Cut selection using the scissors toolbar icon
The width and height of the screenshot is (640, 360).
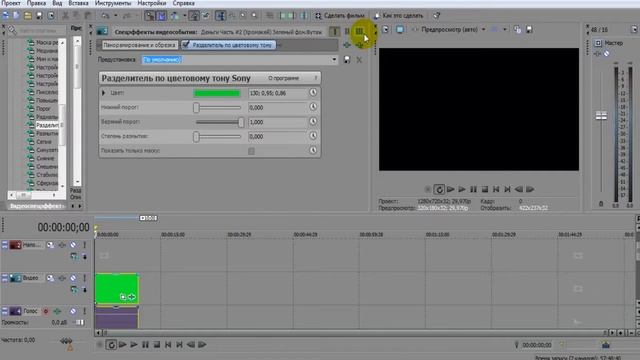coord(65,16)
